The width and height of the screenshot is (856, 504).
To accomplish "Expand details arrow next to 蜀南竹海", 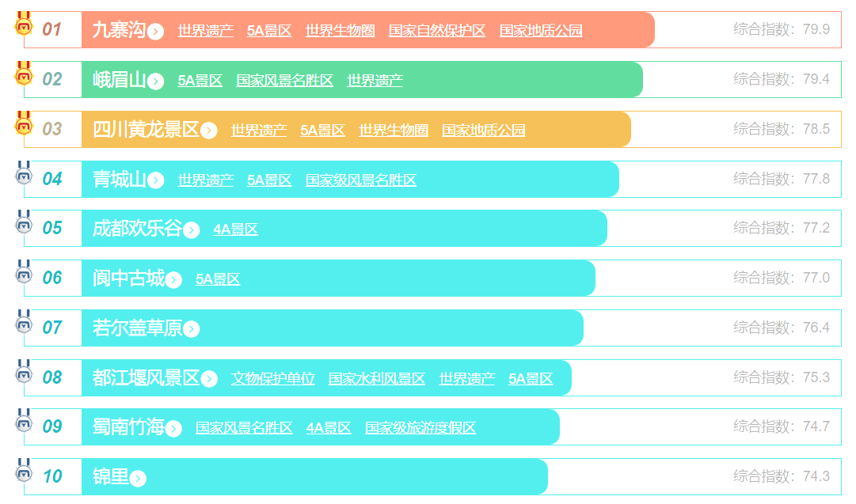I will point(174,429).
